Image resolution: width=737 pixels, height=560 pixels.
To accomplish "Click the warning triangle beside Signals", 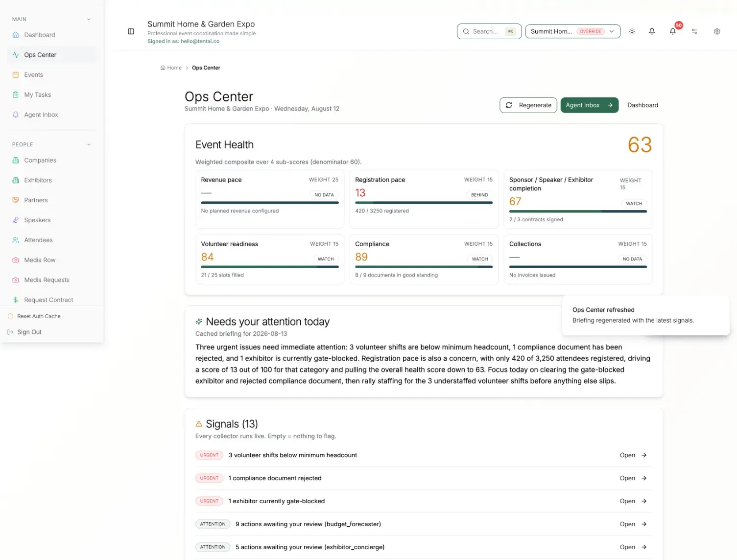I will point(199,424).
